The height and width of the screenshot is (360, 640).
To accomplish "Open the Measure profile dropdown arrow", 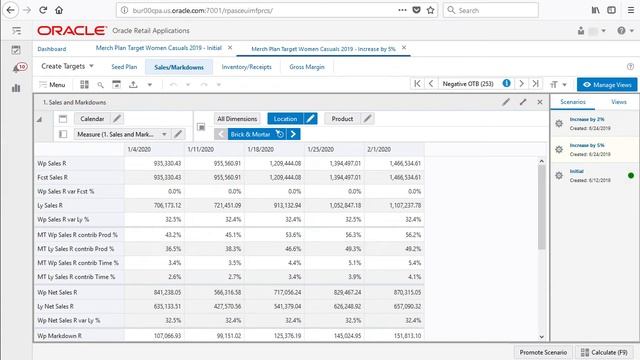I will pos(164,134).
